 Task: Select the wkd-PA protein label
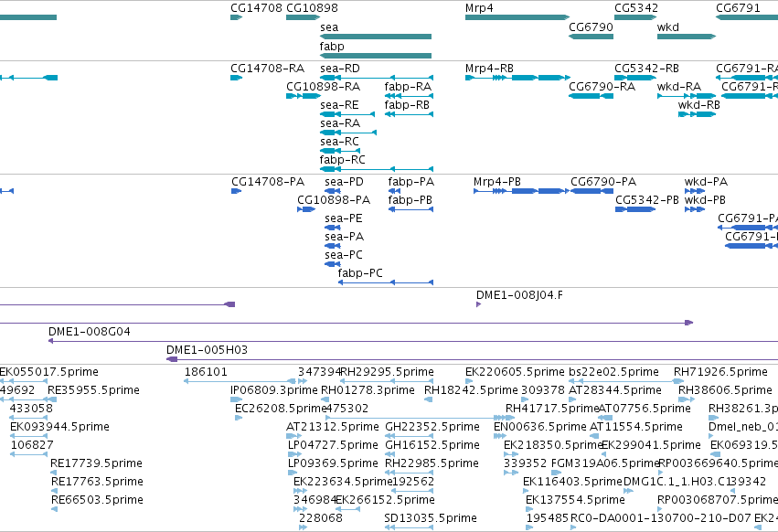pos(706,182)
